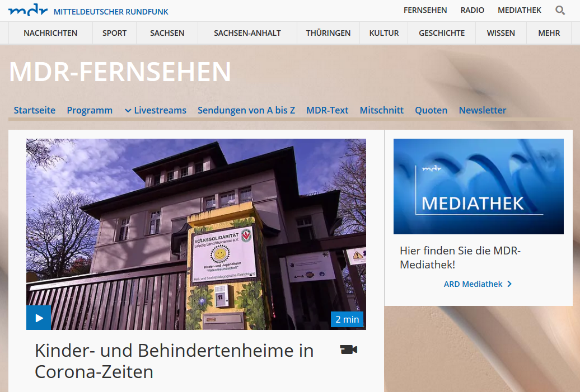Screen dimensions: 580x392
Task: Play the video with play button
Action: coord(39,318)
